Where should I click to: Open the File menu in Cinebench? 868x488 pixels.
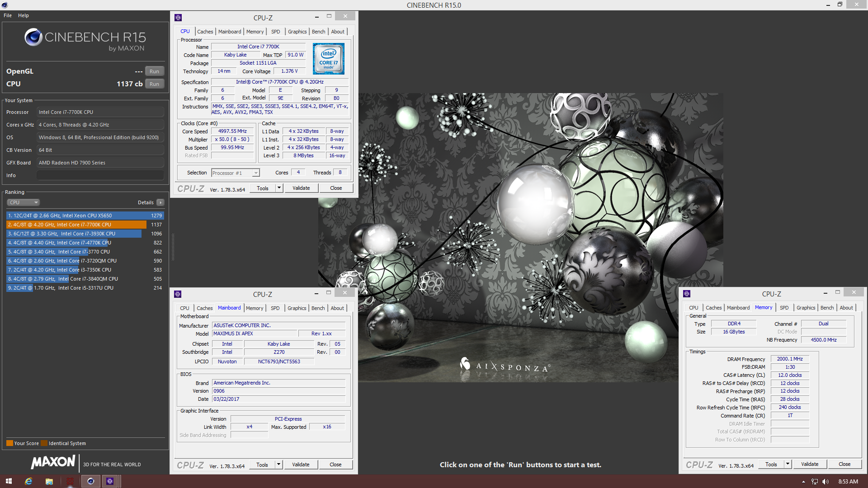coord(8,15)
